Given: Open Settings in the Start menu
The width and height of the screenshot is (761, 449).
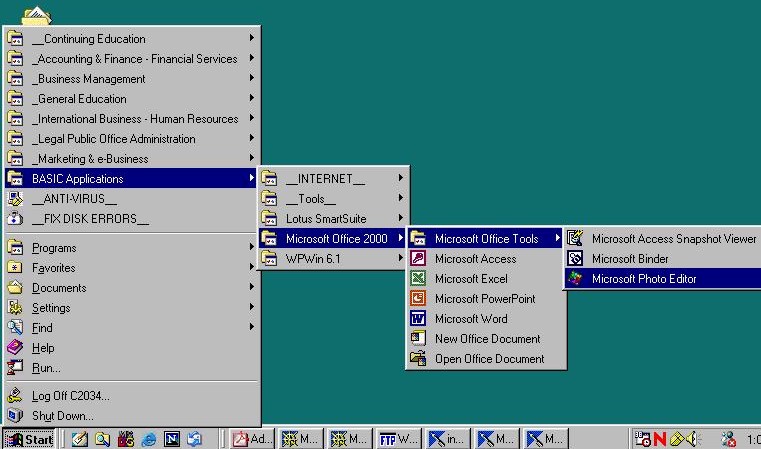Looking at the screenshot, I should click(131, 308).
